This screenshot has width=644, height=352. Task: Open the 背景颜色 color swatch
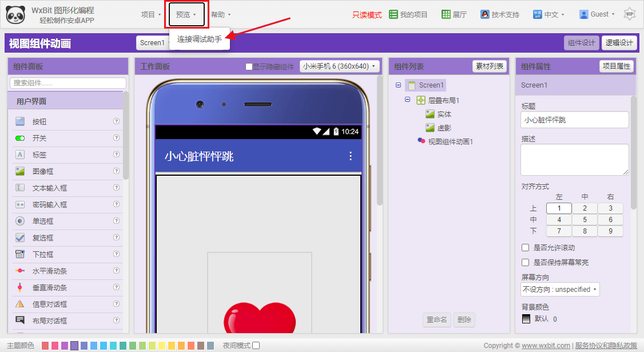coord(526,319)
